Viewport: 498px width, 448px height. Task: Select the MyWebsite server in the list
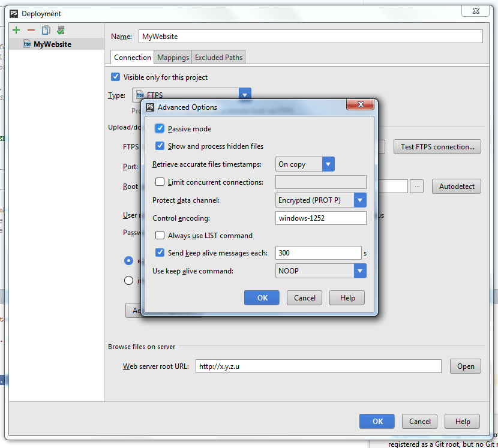click(56, 44)
